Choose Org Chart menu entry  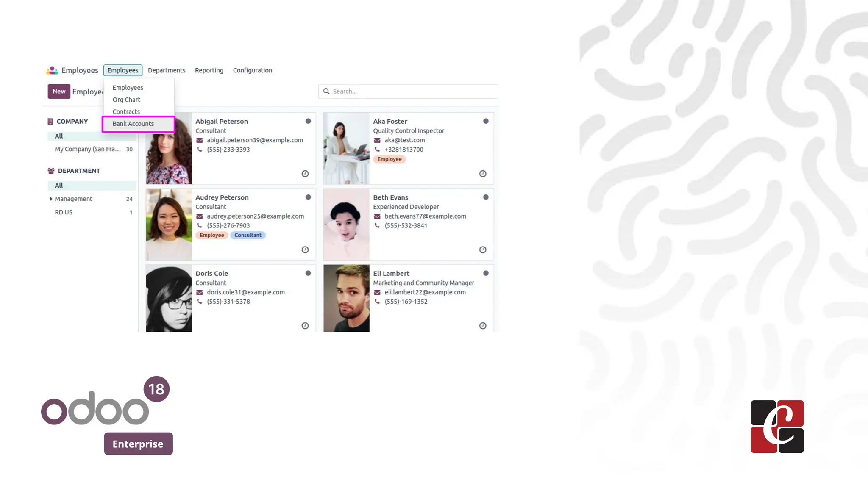coord(126,100)
